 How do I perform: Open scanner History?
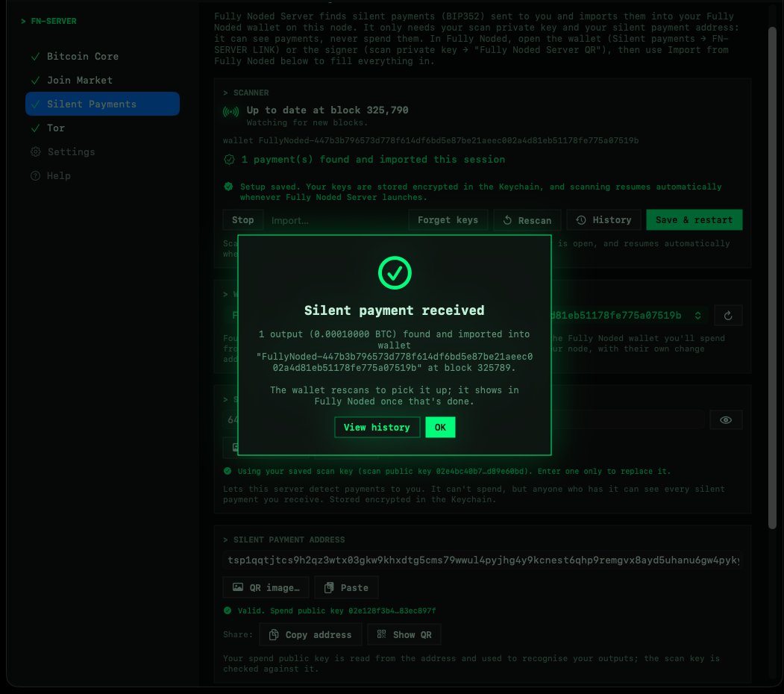603,220
